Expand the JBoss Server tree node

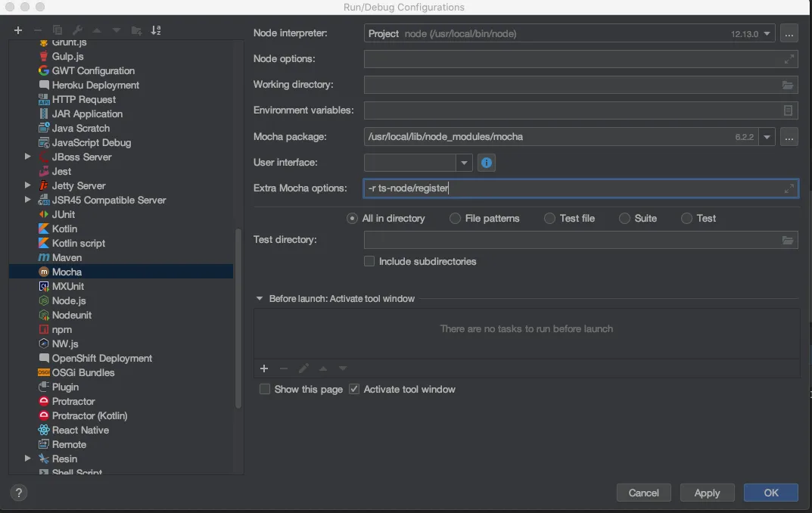coord(27,157)
